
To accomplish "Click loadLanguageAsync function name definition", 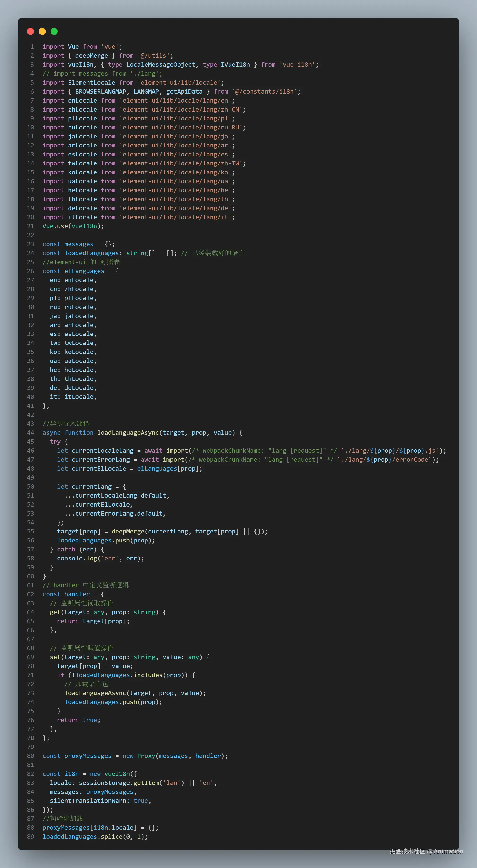I will pos(128,433).
